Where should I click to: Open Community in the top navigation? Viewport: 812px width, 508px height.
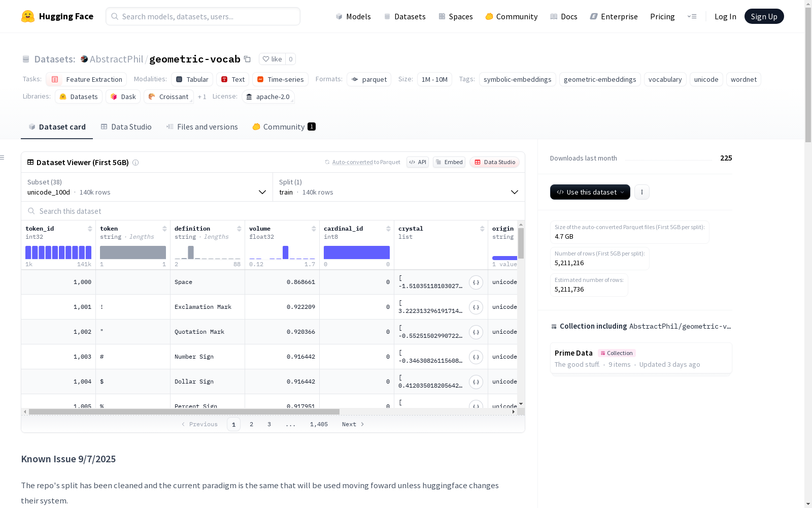(512, 16)
